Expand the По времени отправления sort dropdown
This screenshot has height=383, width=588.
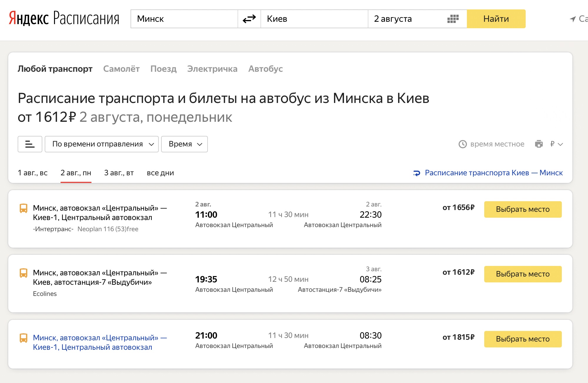point(102,144)
